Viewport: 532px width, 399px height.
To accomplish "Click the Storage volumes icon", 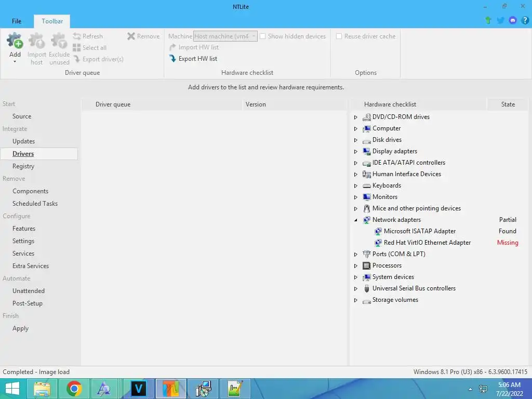I will point(366,300).
